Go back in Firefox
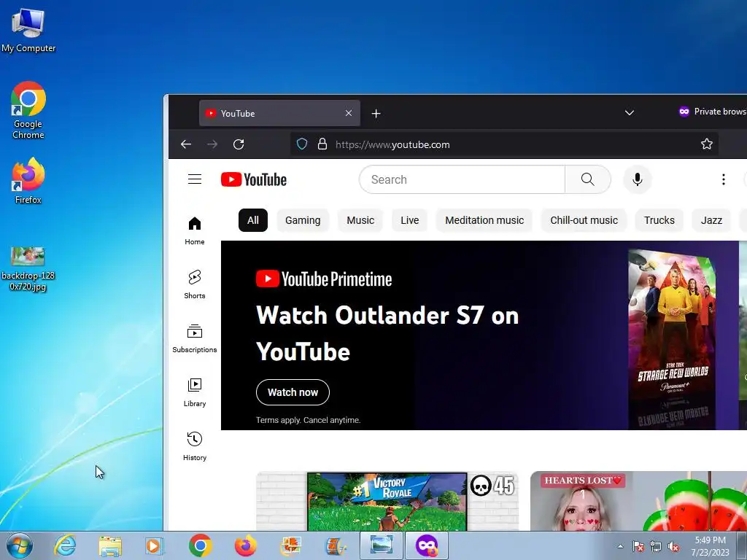This screenshot has height=560, width=747. click(x=186, y=144)
